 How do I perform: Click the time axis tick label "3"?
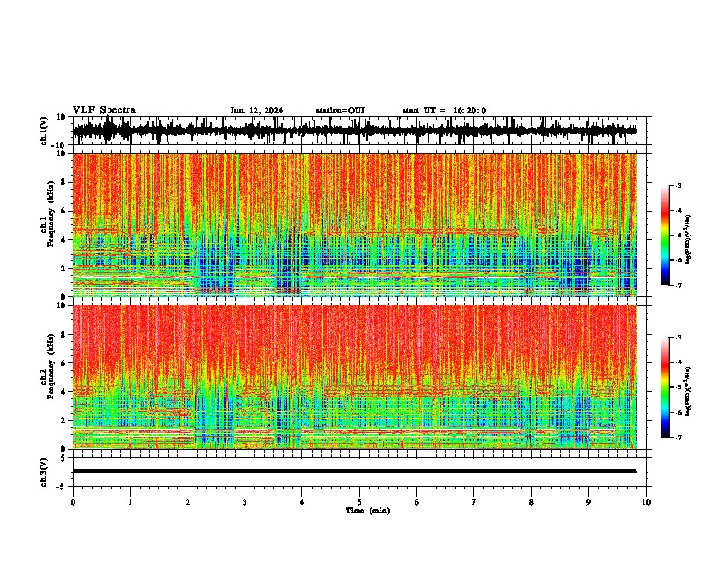(x=245, y=502)
